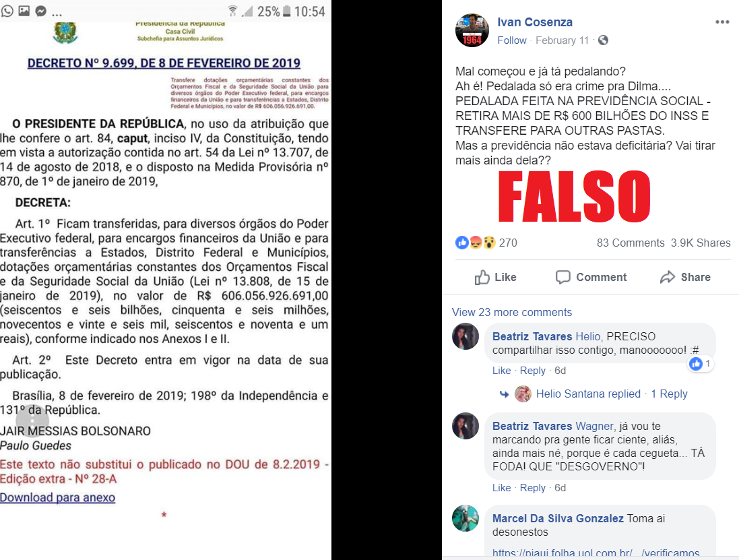This screenshot has height=560, width=739.
Task: Open Ivan Cosenza profile name link
Action: [535, 22]
